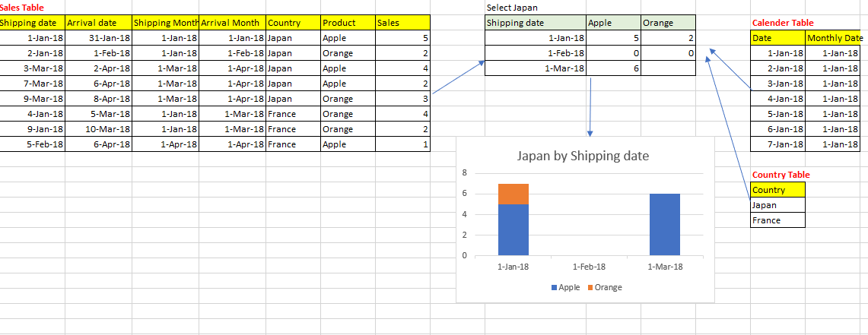
Task: Select the orange bar segment for 1-Jan-18
Action: pyautogui.click(x=513, y=194)
